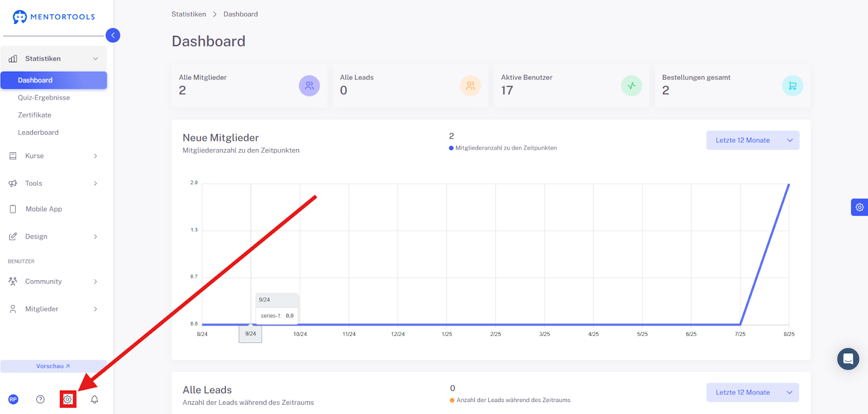Open the chat support widget
Viewport: 868px width, 414px height.
click(x=848, y=359)
